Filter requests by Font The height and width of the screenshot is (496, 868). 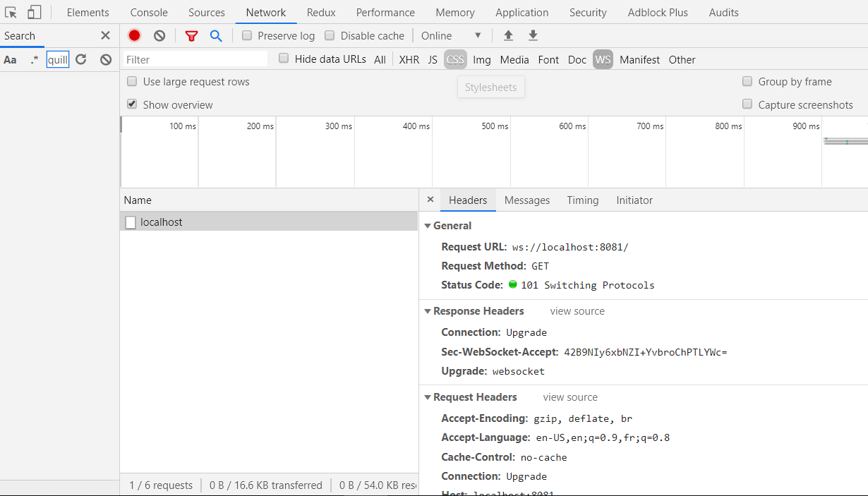tap(548, 60)
